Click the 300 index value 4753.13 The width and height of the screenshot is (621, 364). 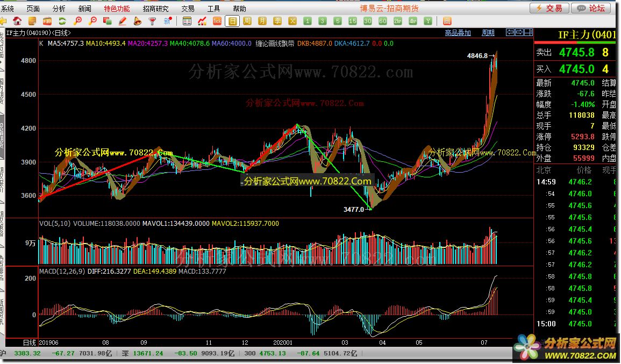point(272,353)
